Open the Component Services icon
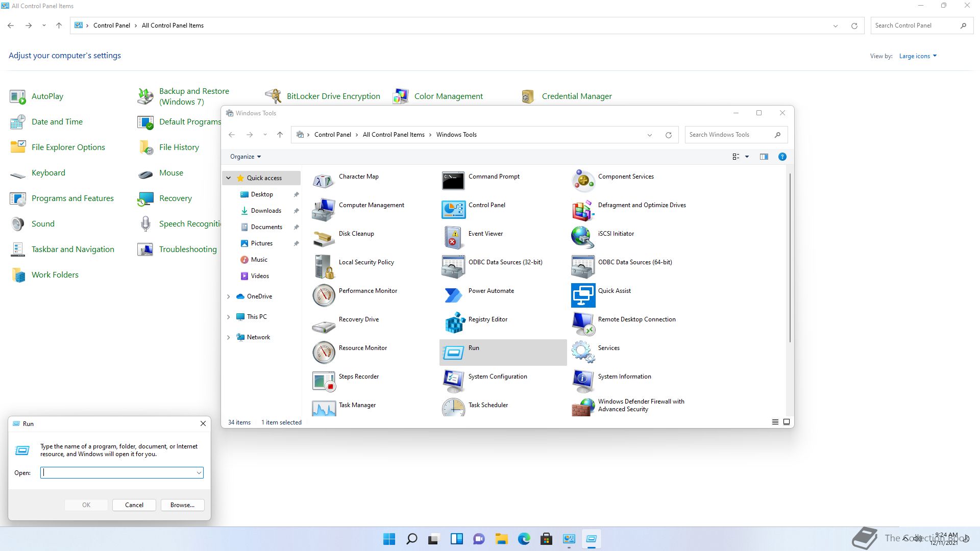 583,181
